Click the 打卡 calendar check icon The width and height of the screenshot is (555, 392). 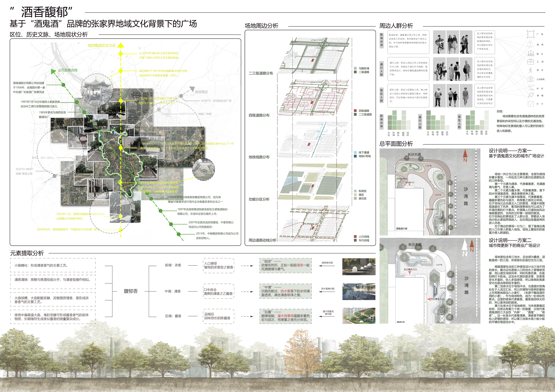point(531,104)
